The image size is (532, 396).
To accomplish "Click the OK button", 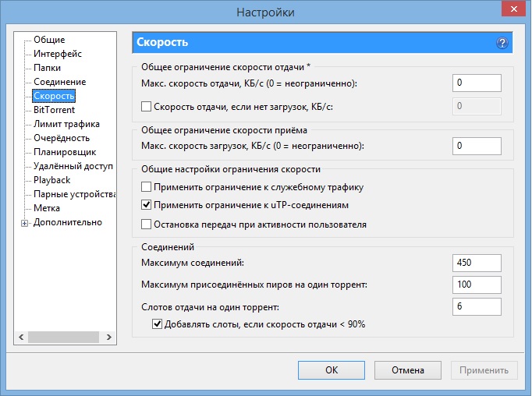I will point(332,370).
